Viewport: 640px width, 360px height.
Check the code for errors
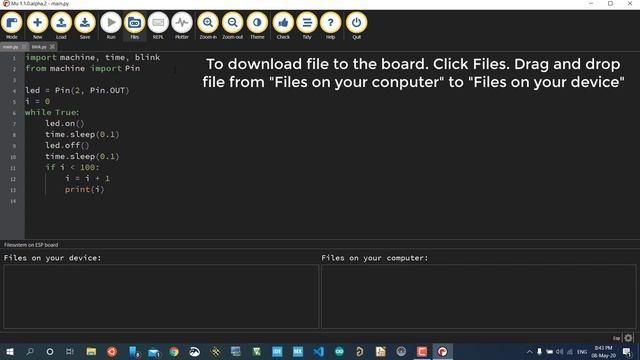(283, 25)
